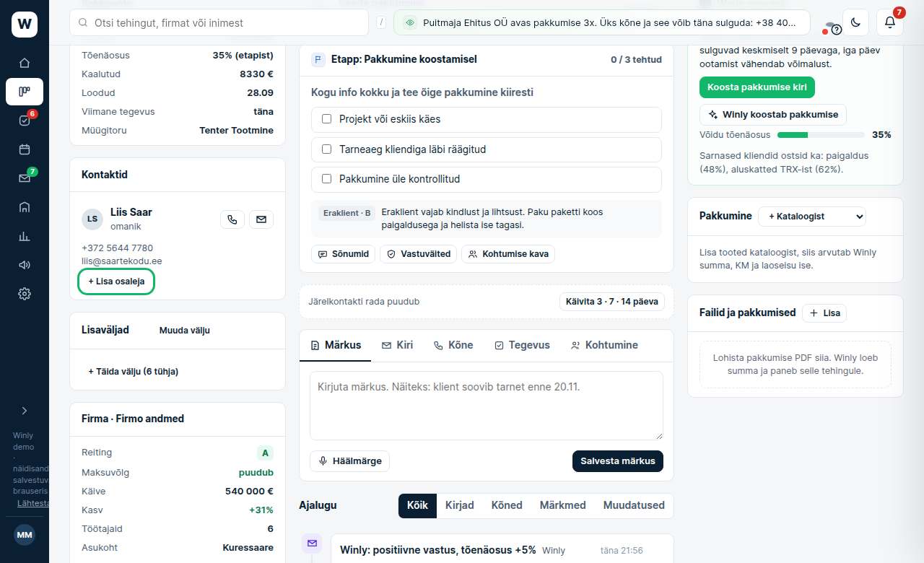Viewport: 924px width, 563px height.
Task: Select the Märkus tab
Action: tap(336, 345)
